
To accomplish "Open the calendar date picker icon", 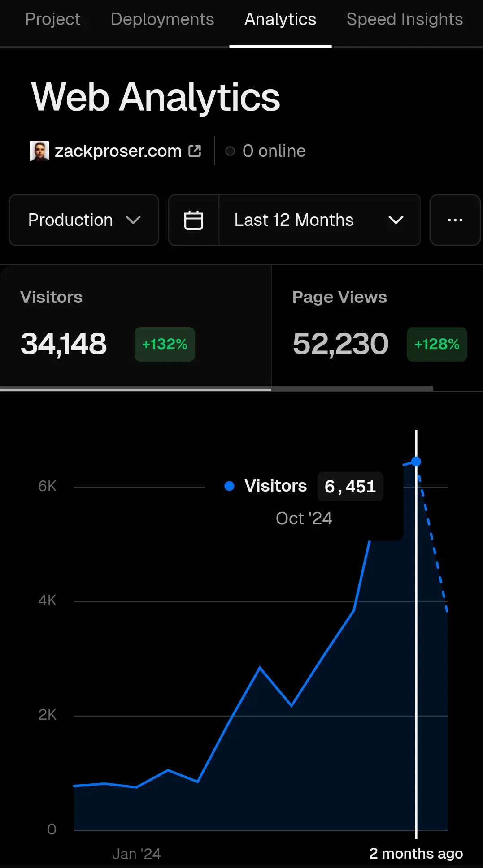I will tap(194, 220).
